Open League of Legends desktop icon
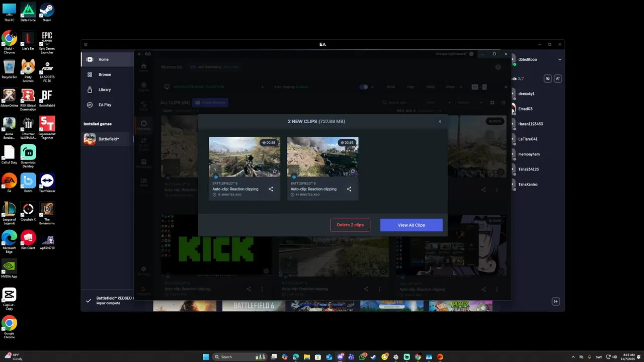Viewport: 644px width, 362px height. pos(9,213)
